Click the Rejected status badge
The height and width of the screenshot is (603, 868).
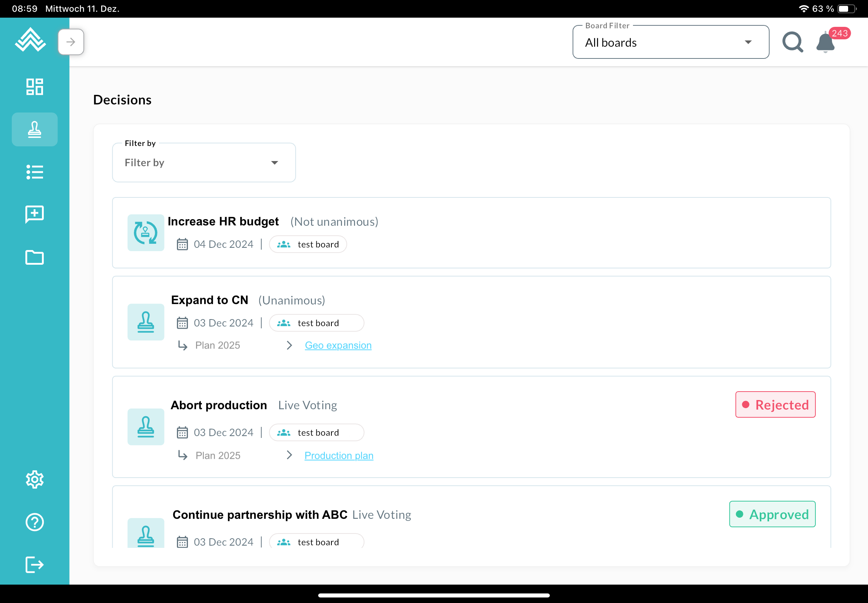(775, 405)
